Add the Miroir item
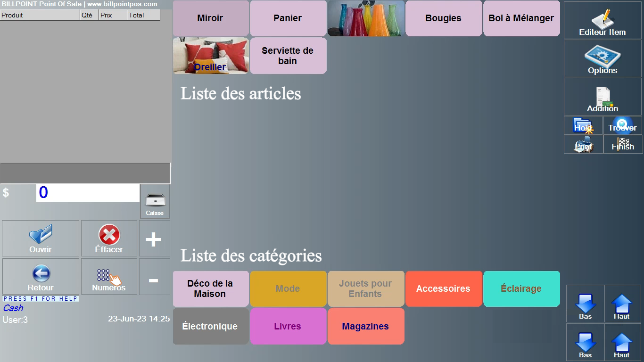The height and width of the screenshot is (362, 644). pyautogui.click(x=210, y=18)
